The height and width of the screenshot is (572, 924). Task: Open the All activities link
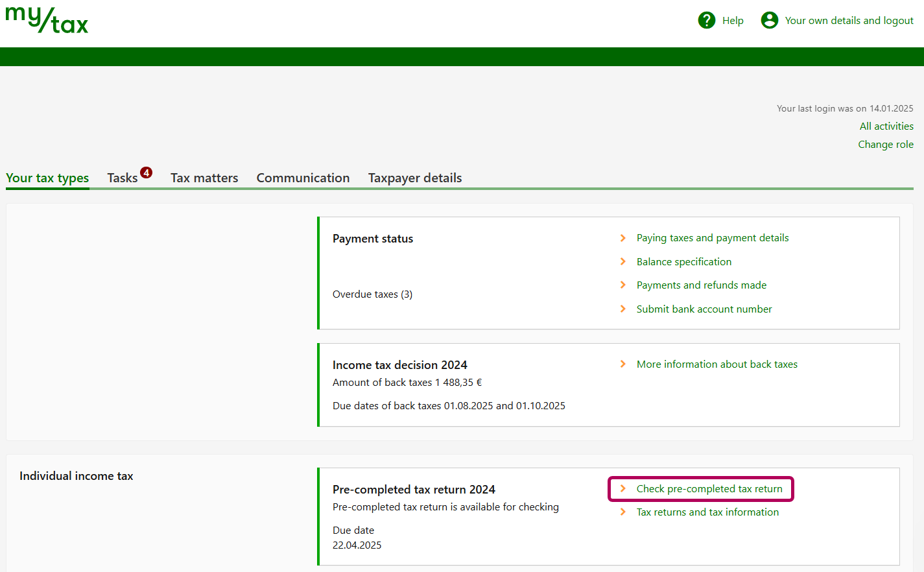(886, 126)
